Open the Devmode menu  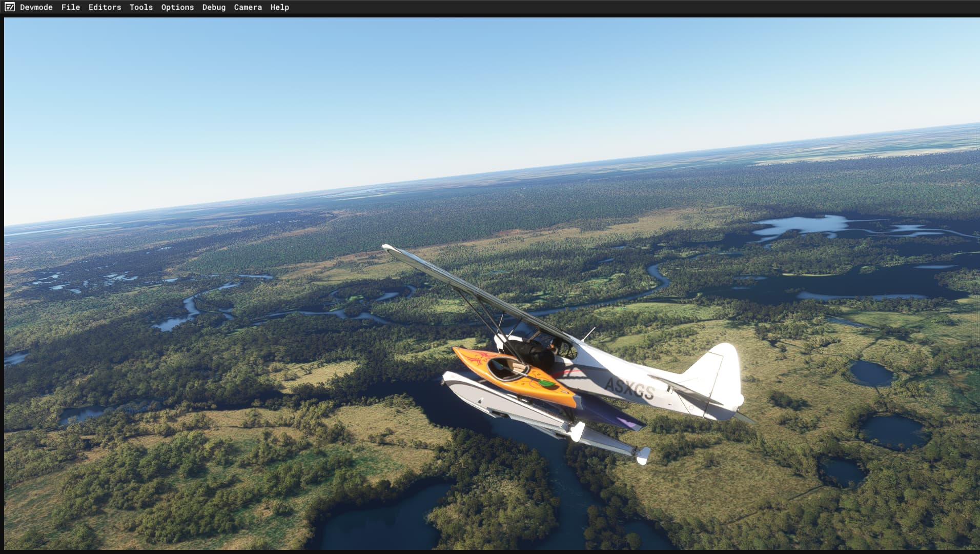[36, 7]
